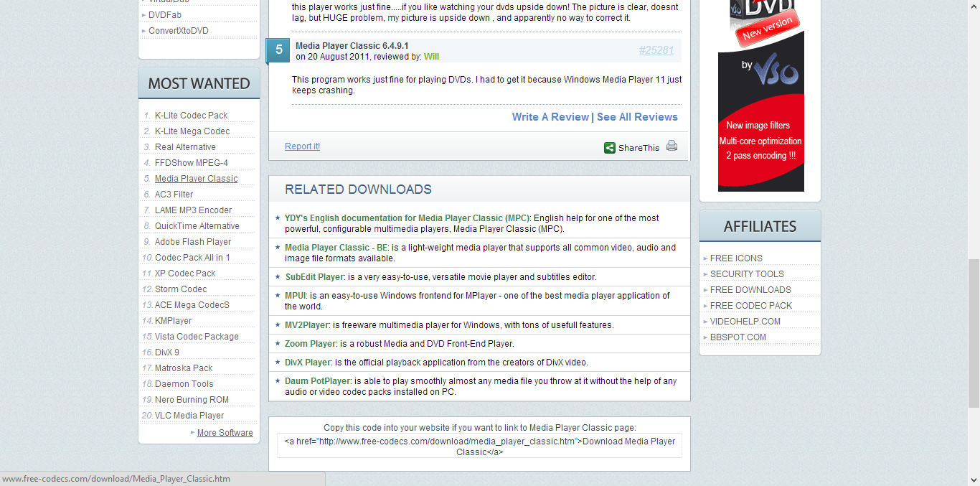The width and height of the screenshot is (980, 486).
Task: Select DivX 9 link
Action: (167, 352)
